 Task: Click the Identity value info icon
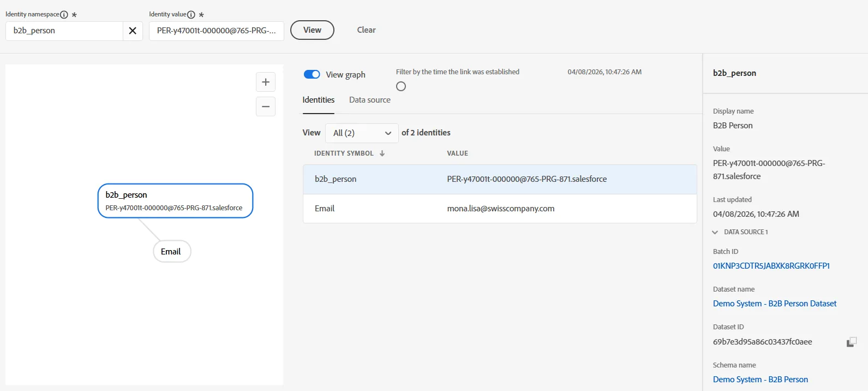tap(191, 15)
